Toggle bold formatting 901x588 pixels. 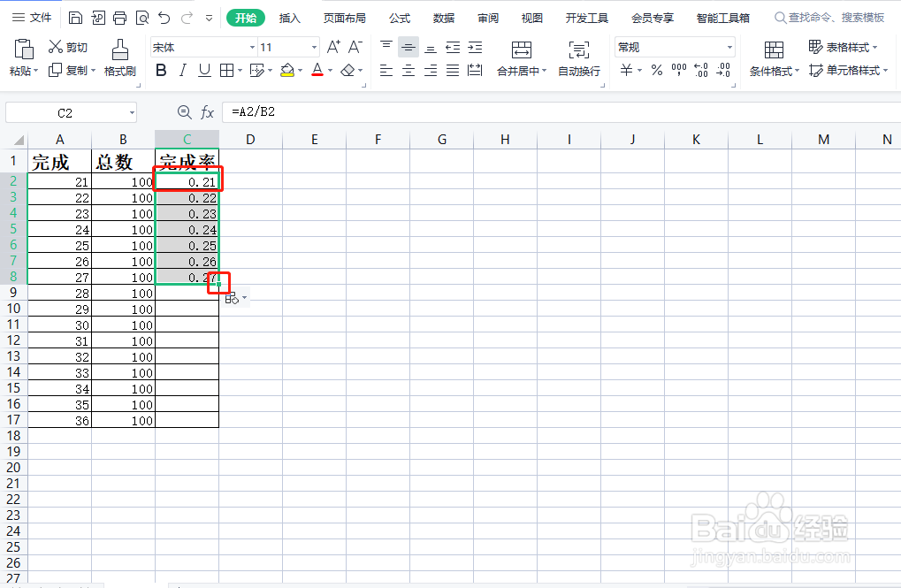click(160, 71)
